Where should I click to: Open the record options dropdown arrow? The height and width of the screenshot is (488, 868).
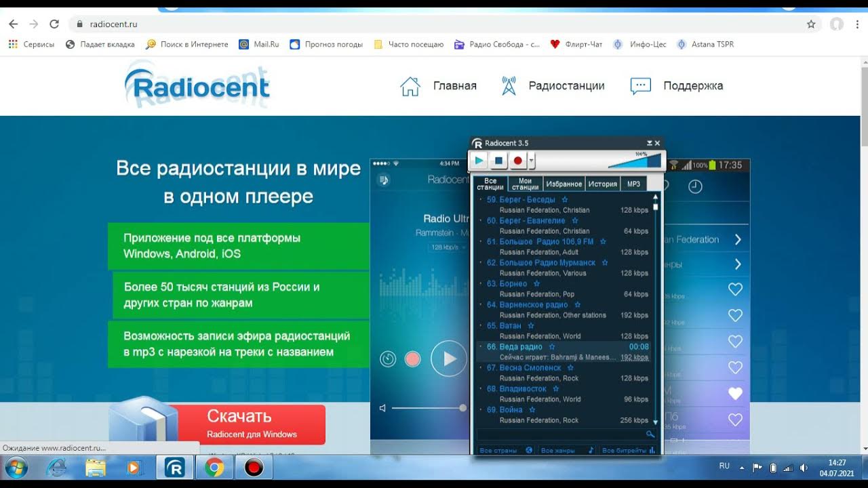tap(532, 161)
